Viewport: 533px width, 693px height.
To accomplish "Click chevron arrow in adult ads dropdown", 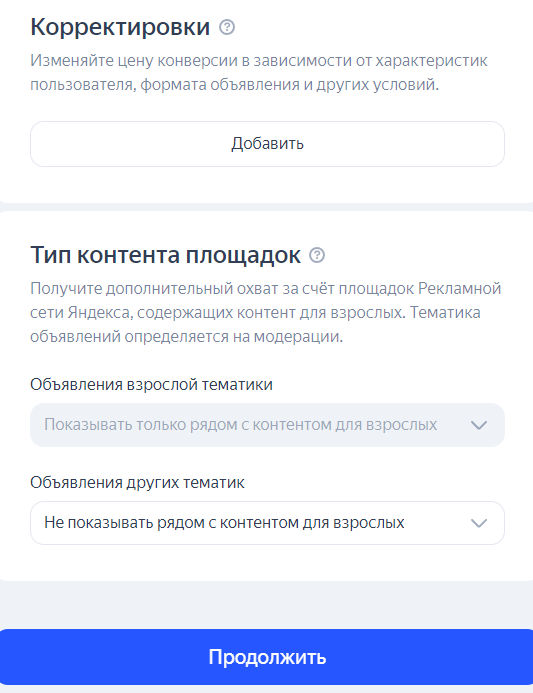I will [x=479, y=425].
